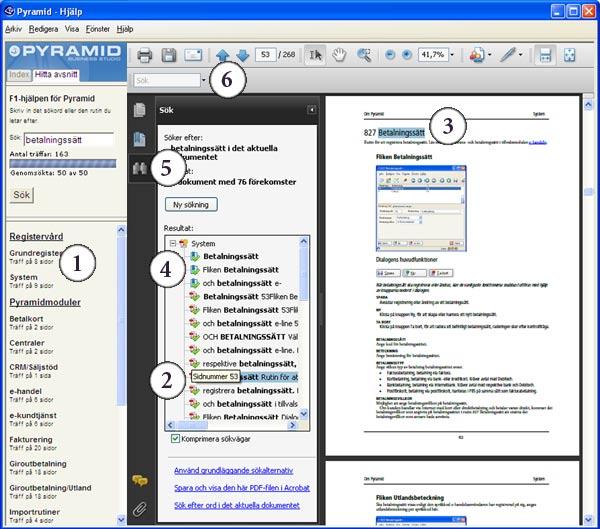Click the Ny sökning button

click(191, 204)
